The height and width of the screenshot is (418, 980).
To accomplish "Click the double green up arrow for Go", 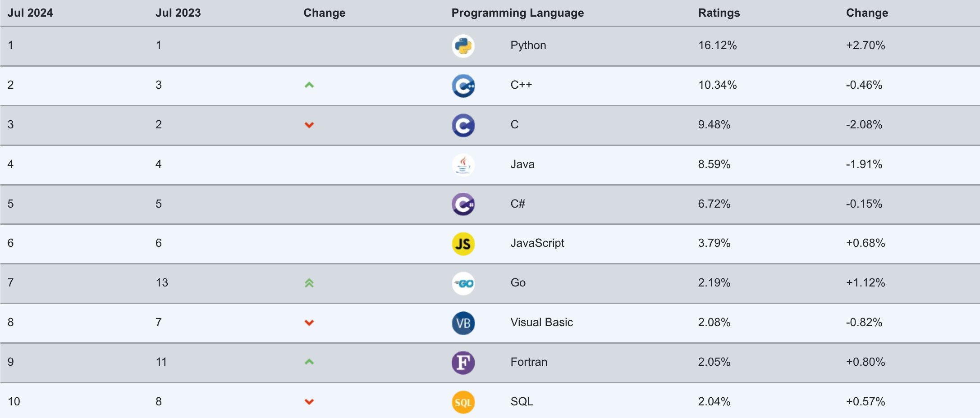I will 309,283.
